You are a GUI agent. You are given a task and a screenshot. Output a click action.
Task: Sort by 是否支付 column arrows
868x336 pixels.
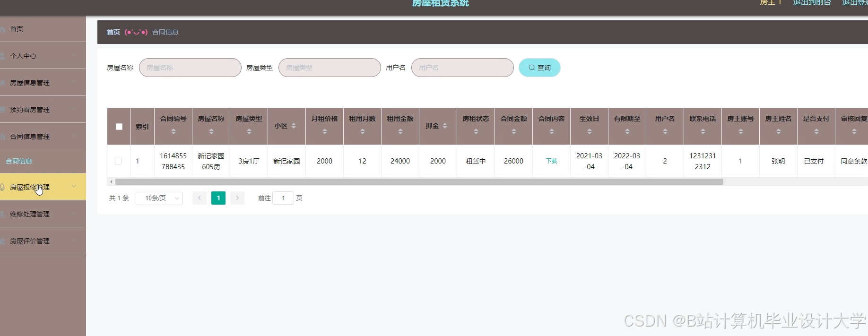click(816, 132)
